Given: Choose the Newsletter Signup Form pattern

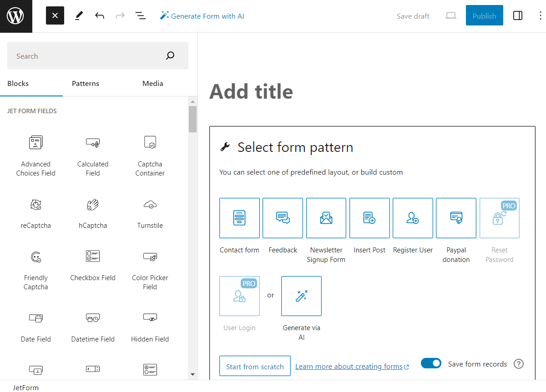Looking at the screenshot, I should coord(326,218).
